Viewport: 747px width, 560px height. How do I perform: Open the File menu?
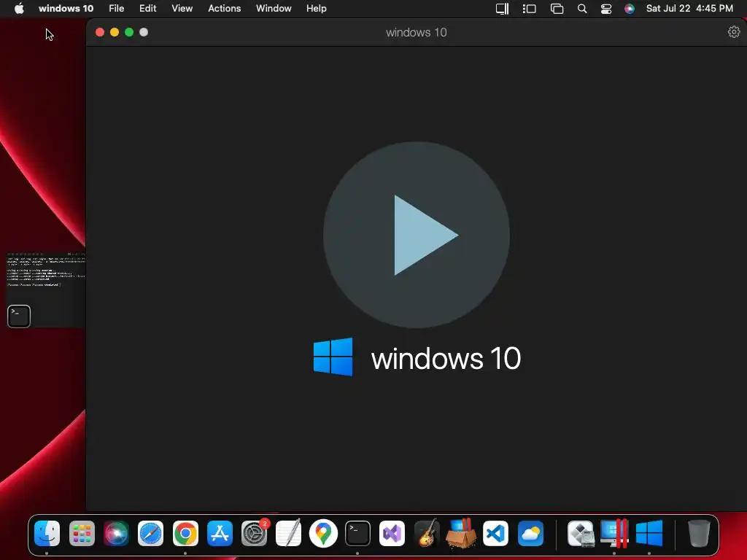(116, 9)
